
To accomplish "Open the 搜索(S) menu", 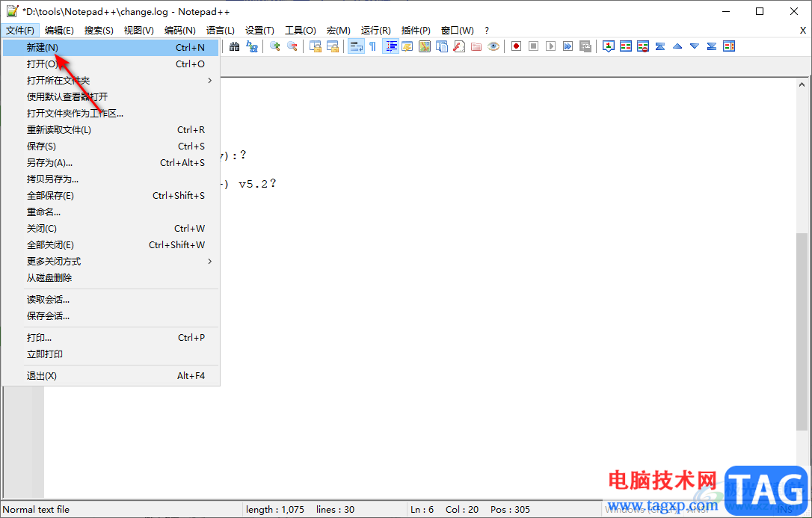I will click(x=99, y=31).
